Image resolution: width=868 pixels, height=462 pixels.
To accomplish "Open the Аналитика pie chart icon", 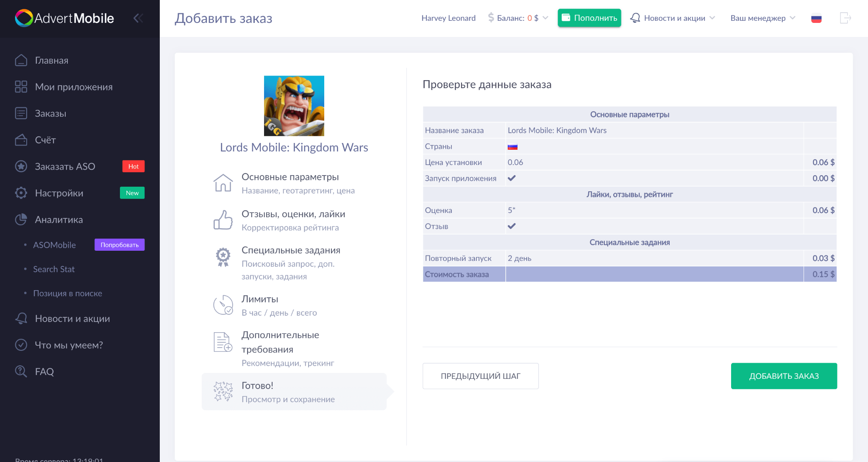I will point(21,220).
